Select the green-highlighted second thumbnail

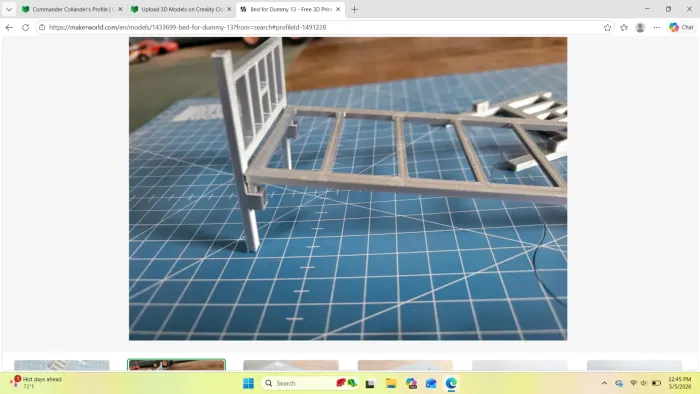[x=176, y=365]
